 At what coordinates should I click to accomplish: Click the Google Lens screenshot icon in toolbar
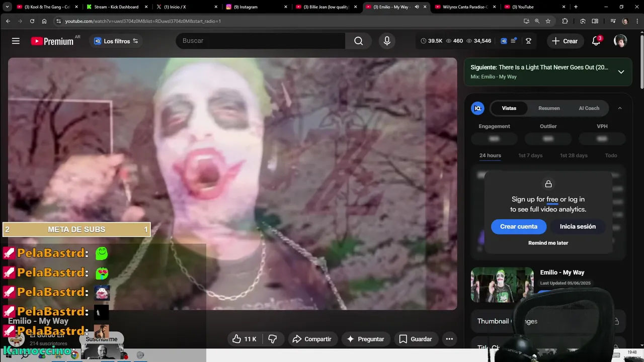583,21
